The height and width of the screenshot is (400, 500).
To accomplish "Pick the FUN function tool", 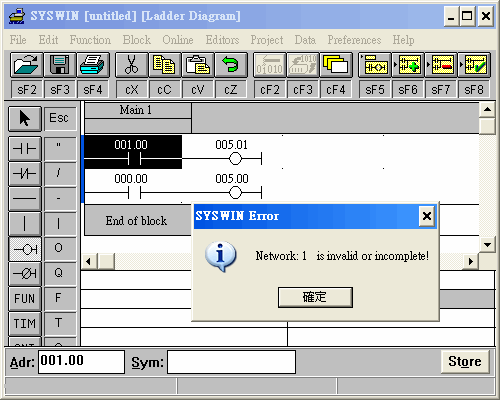I will coord(25,299).
